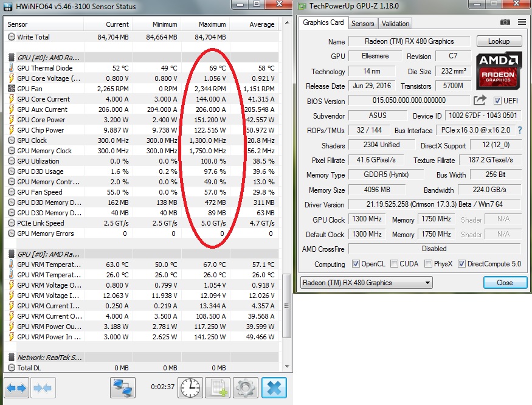Click the GPU Fan row fan icon

coord(11,88)
